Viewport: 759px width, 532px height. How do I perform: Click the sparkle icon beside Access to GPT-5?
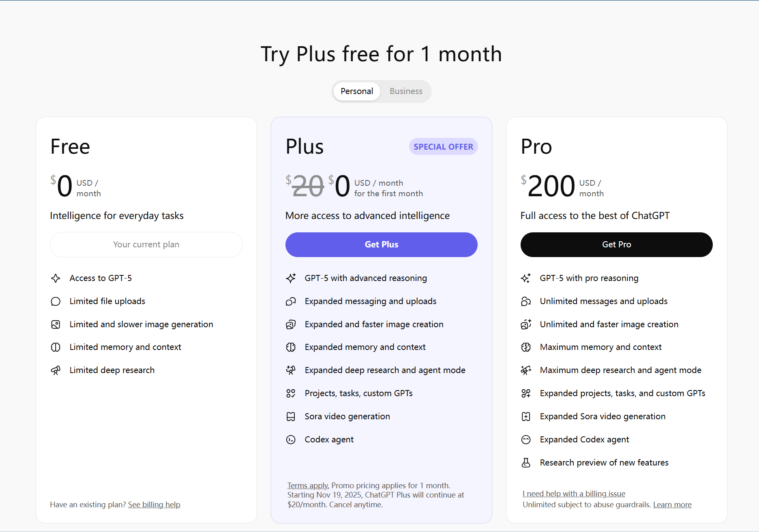click(56, 278)
